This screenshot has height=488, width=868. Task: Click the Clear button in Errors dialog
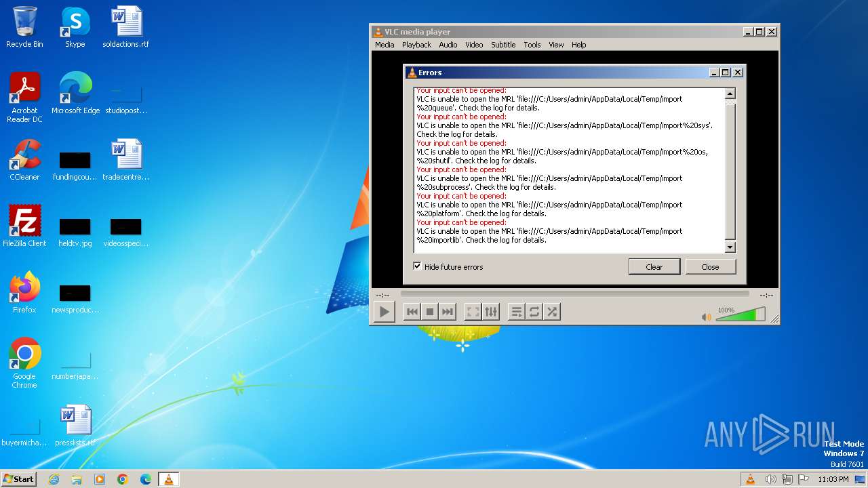(x=654, y=266)
